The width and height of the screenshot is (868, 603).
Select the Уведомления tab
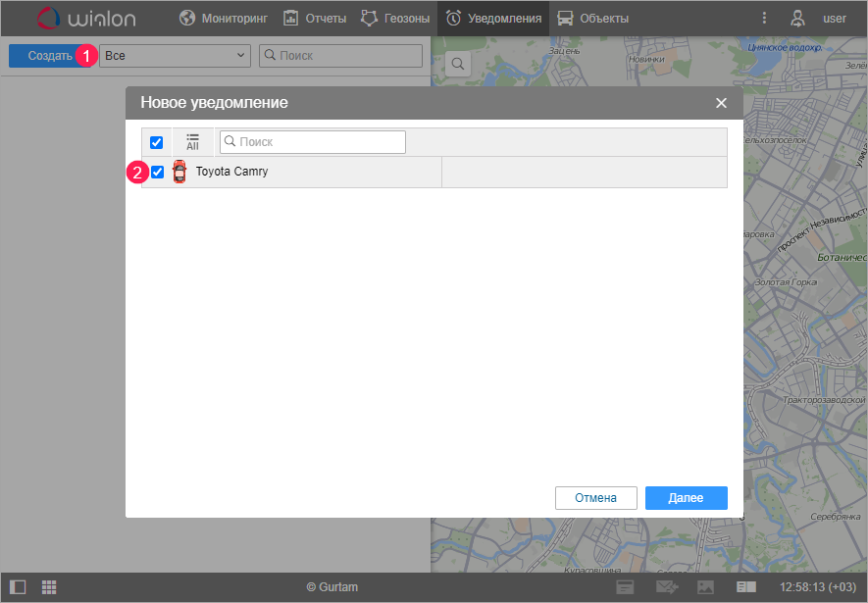point(493,19)
